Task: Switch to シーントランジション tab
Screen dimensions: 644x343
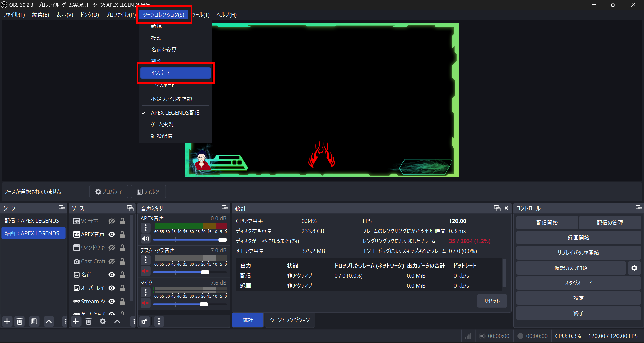Action: coord(290,320)
